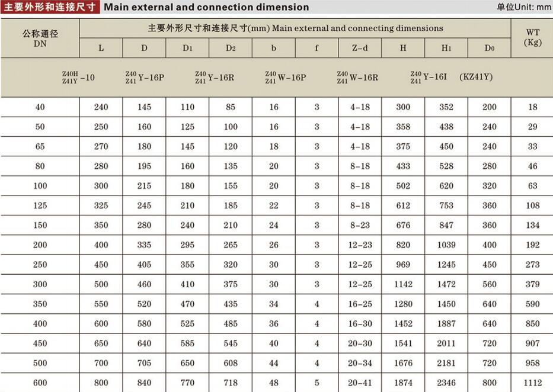
Task: Select the H value 820 for DN 200
Action: 403,245
